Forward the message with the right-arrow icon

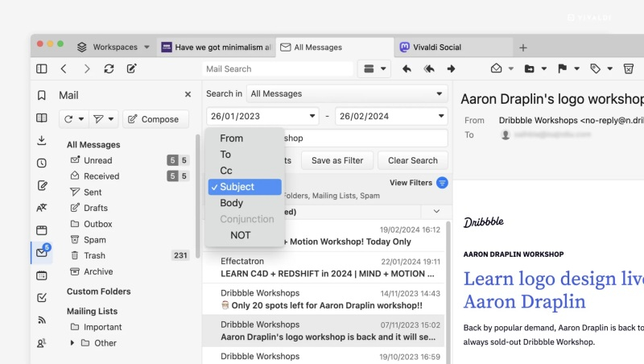point(452,69)
